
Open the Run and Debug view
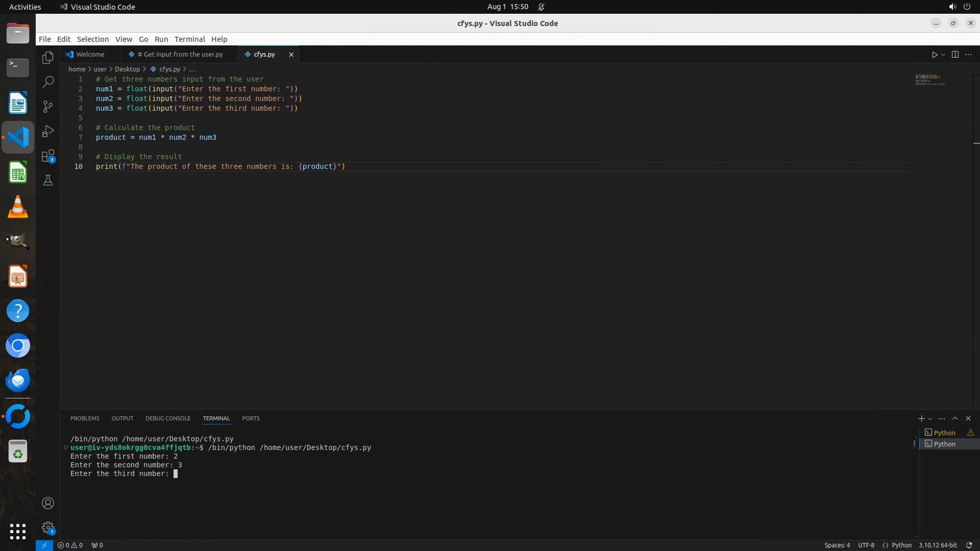48,131
